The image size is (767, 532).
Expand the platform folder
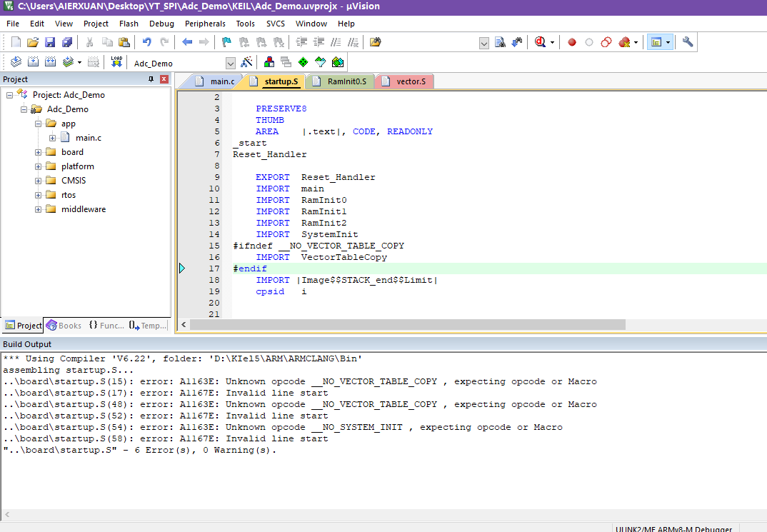click(38, 166)
